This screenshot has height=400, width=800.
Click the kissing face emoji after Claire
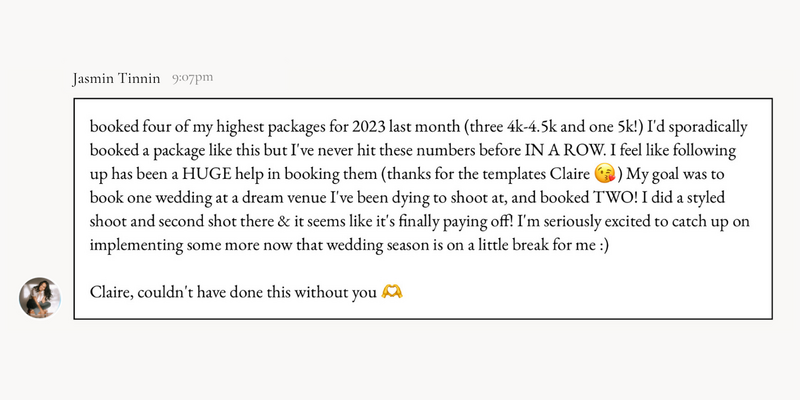[x=605, y=174]
